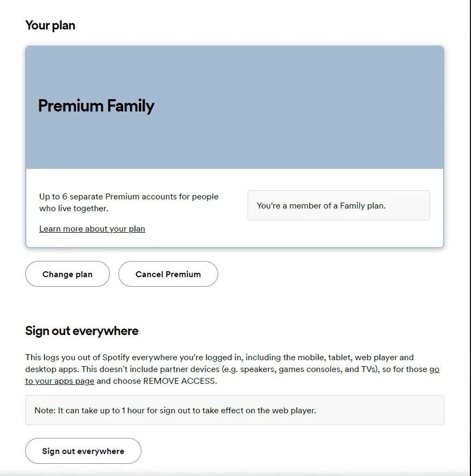The image size is (471, 476).
Task: Select the Premium Family title text
Action: pos(96,106)
